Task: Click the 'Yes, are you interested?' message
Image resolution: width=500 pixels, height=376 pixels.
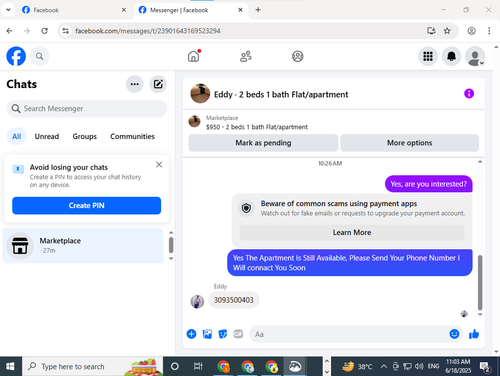Action: [428, 184]
